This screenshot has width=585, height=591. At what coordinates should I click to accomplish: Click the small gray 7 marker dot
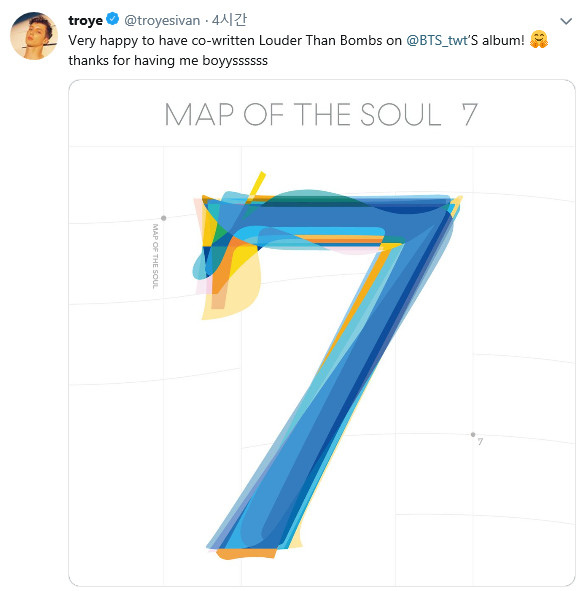point(473,435)
